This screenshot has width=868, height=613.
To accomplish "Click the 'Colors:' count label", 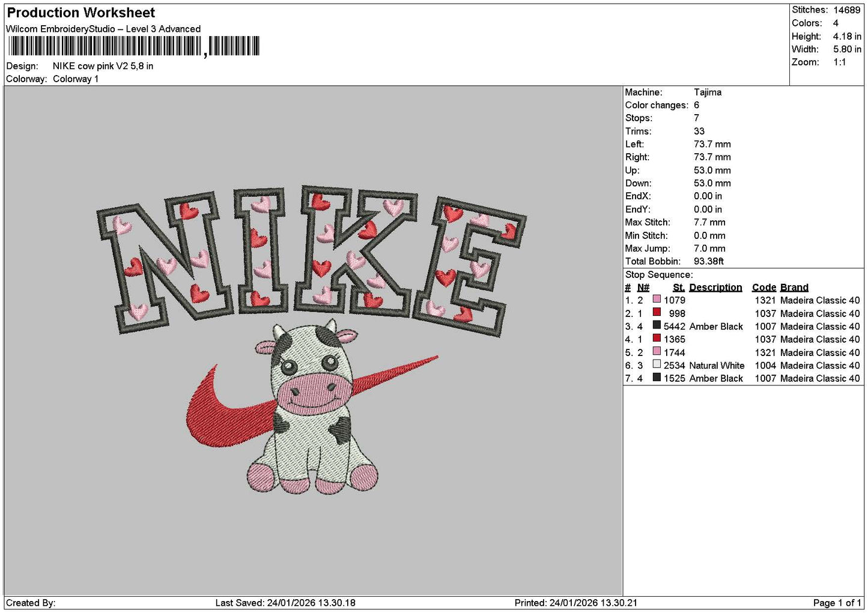I will click(x=807, y=23).
